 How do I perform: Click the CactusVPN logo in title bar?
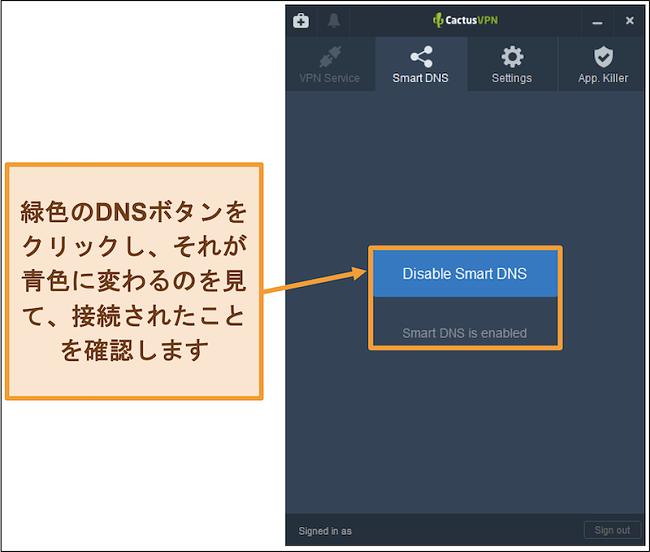point(465,20)
